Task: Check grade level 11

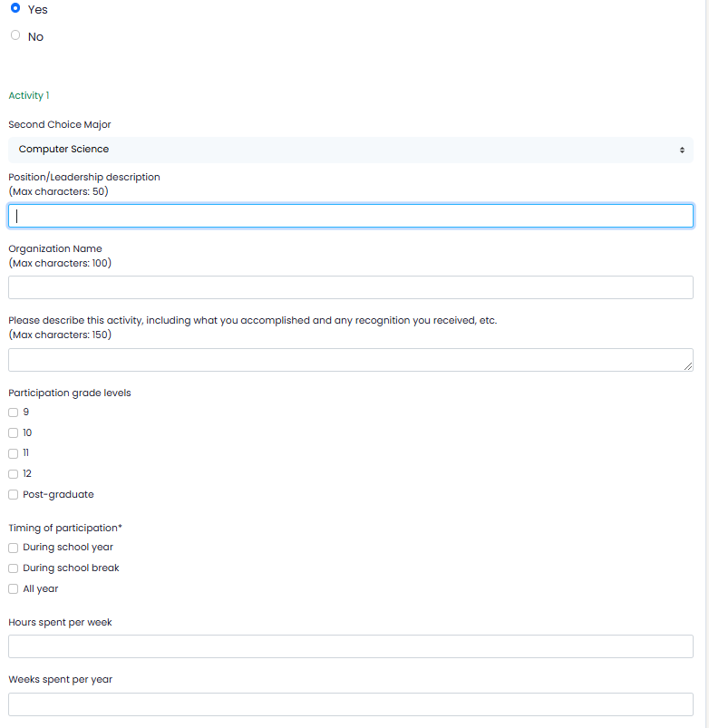Action: click(13, 453)
